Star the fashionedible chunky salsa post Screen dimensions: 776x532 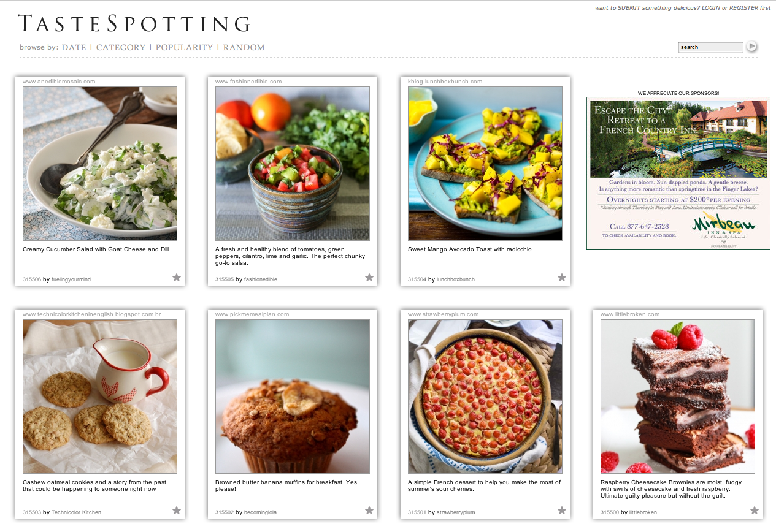(369, 278)
